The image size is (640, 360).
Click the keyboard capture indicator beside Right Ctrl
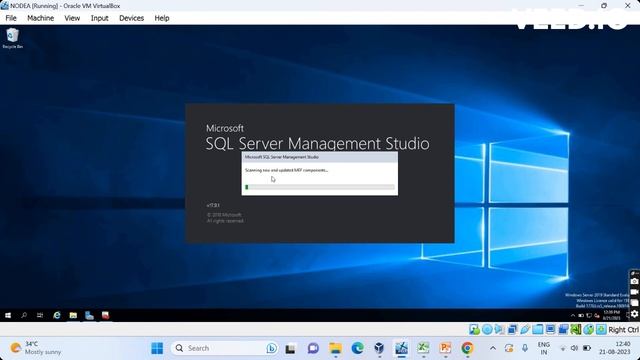(601, 329)
